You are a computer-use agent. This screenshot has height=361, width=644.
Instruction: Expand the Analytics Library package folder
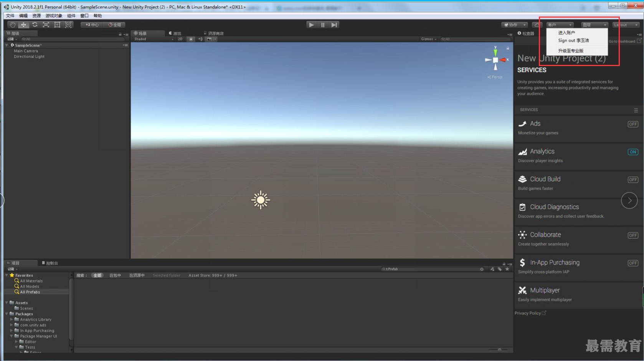pyautogui.click(x=12, y=320)
